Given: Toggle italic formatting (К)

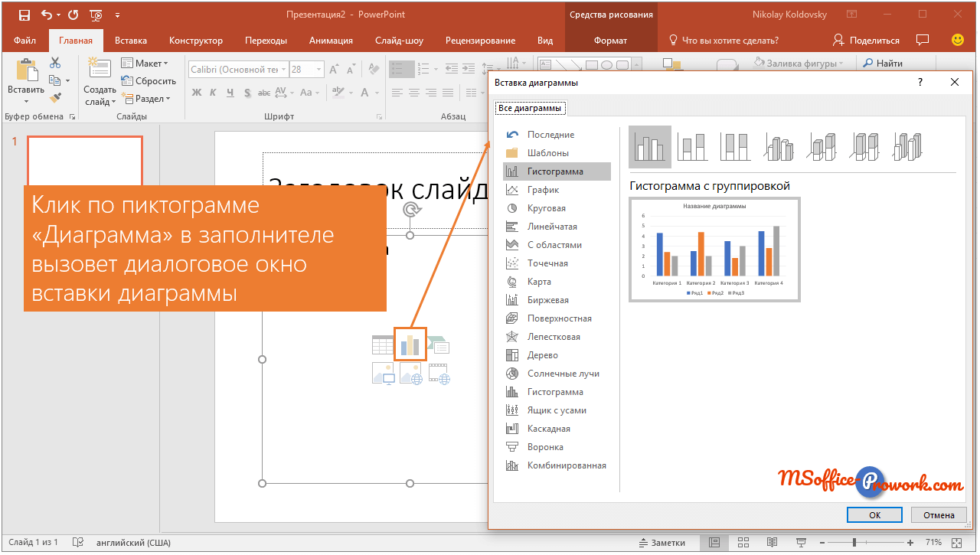Looking at the screenshot, I should (x=213, y=93).
